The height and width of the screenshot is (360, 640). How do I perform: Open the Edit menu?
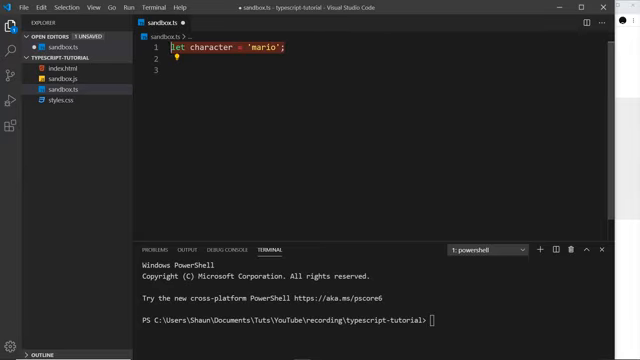[41, 7]
